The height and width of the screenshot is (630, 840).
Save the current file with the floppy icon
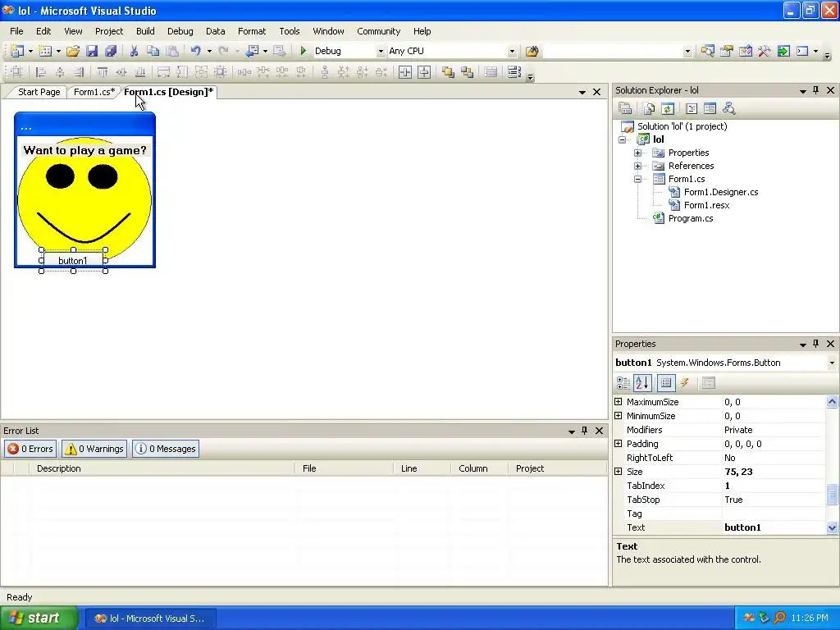[x=92, y=52]
